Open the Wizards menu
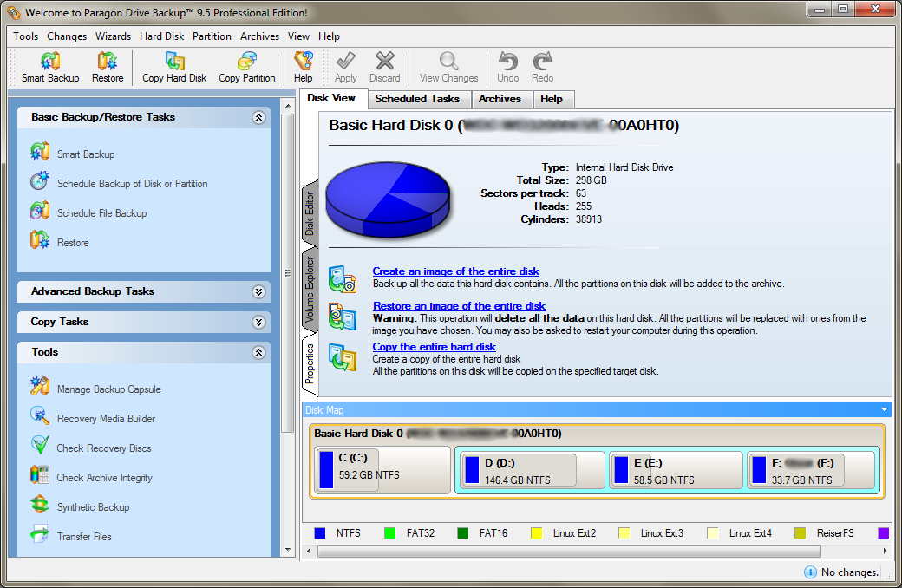 [x=113, y=36]
